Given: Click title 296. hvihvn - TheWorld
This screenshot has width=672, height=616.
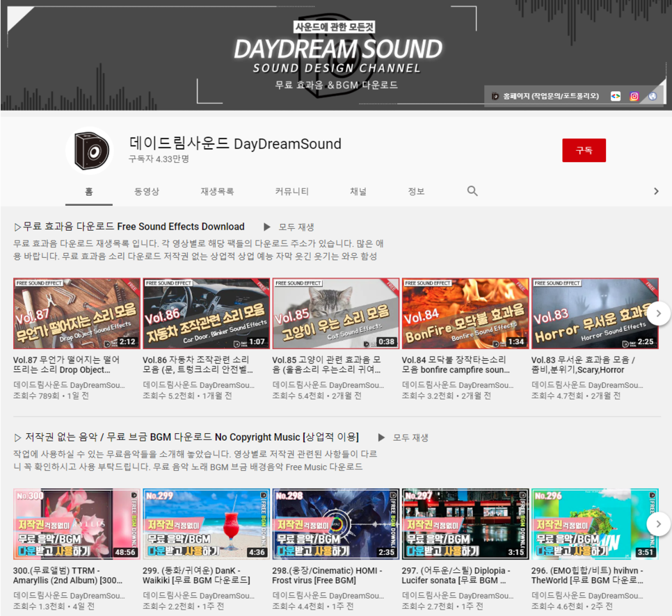Looking at the screenshot, I should coord(587,575).
